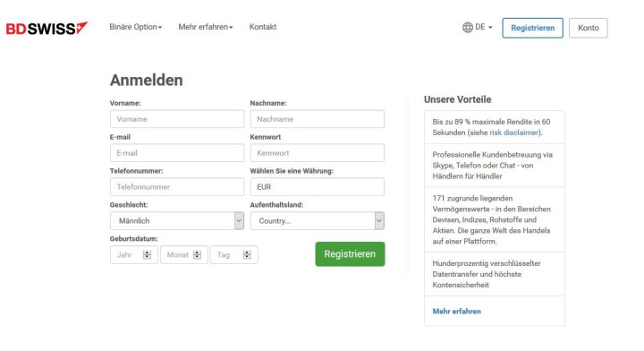Focus the Vorname input field
This screenshot has width=644, height=351.
point(177,119)
